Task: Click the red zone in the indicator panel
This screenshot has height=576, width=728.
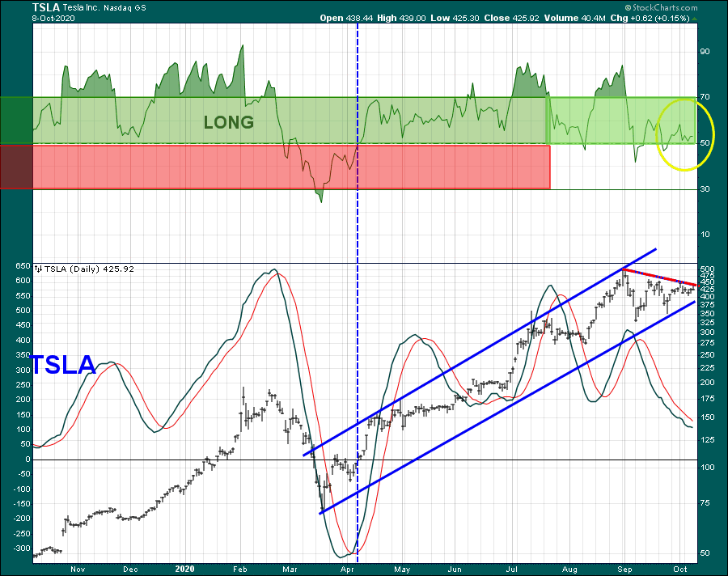Action: pyautogui.click(x=275, y=167)
